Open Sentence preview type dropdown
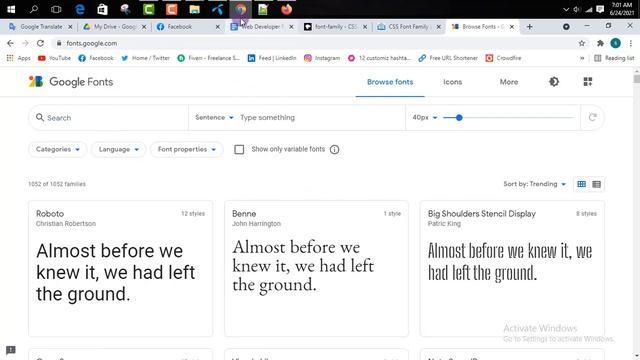640x360 pixels. [214, 118]
